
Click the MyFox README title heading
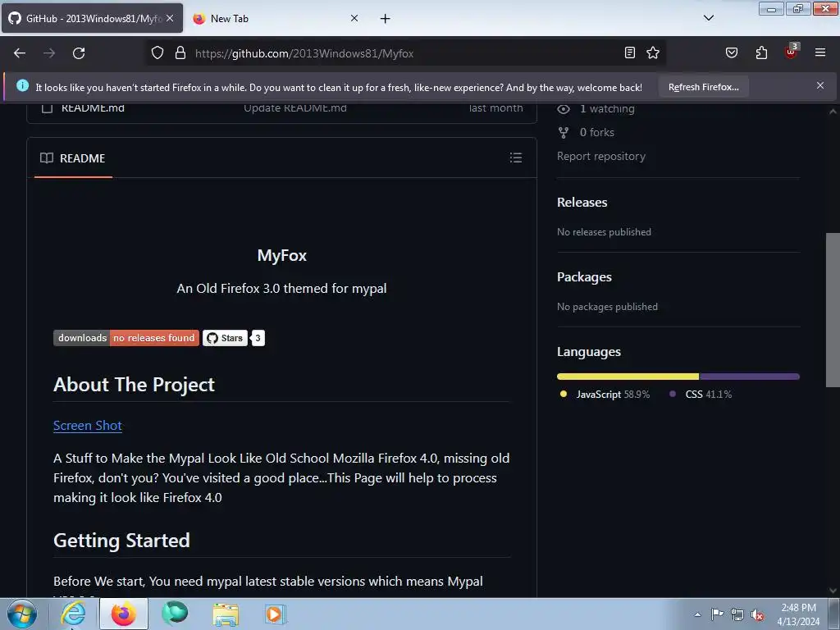click(x=282, y=255)
